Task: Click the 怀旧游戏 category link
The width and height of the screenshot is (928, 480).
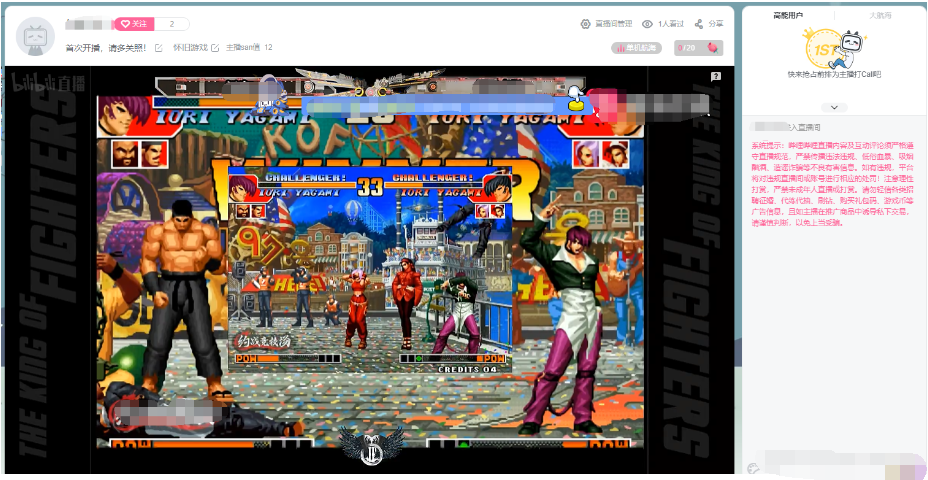Action: point(189,48)
